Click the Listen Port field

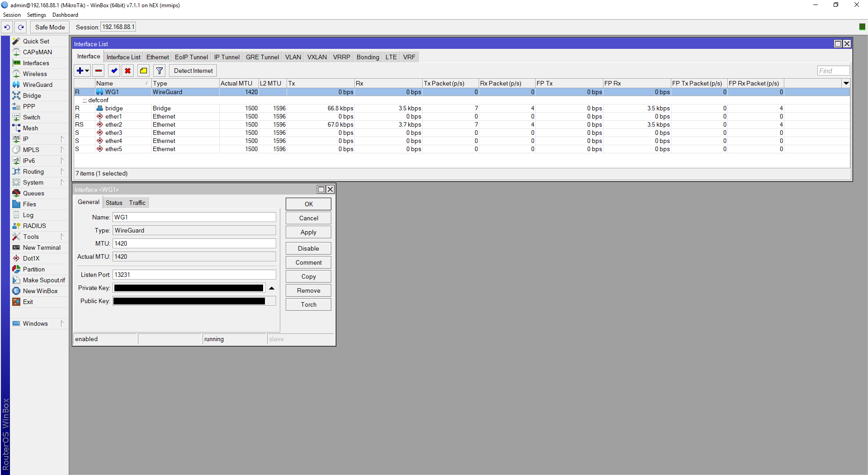tap(194, 275)
